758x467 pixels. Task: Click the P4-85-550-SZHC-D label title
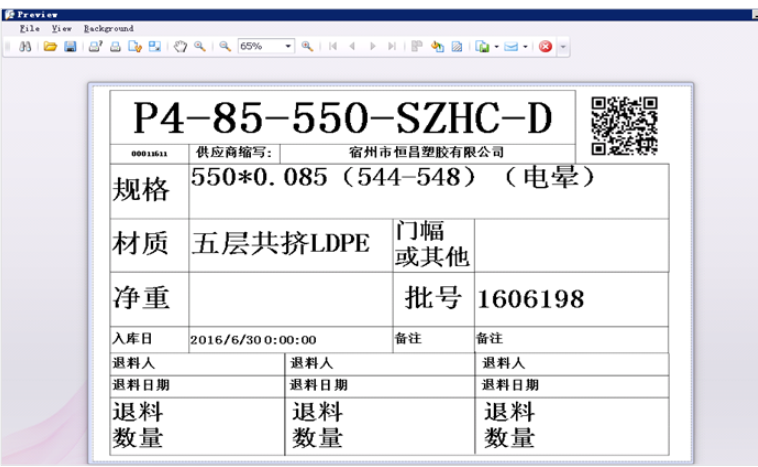point(343,119)
